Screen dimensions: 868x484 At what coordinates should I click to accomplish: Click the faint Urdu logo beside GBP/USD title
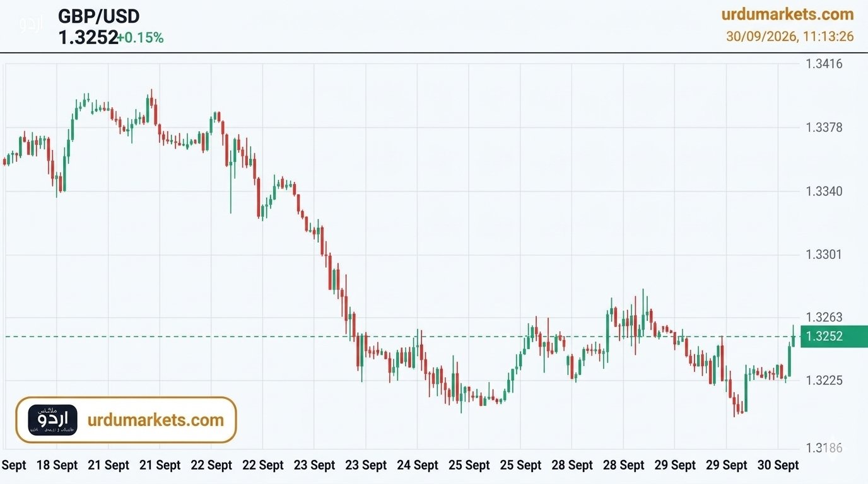(31, 25)
